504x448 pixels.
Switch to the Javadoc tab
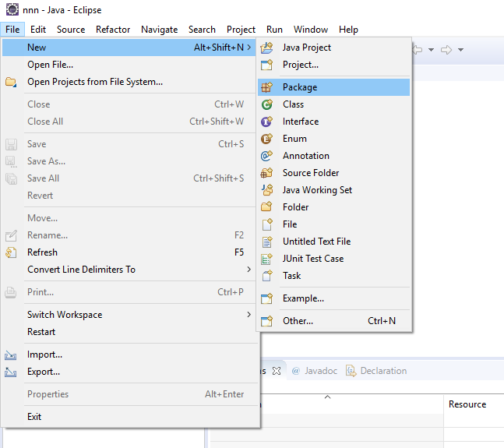(x=315, y=371)
